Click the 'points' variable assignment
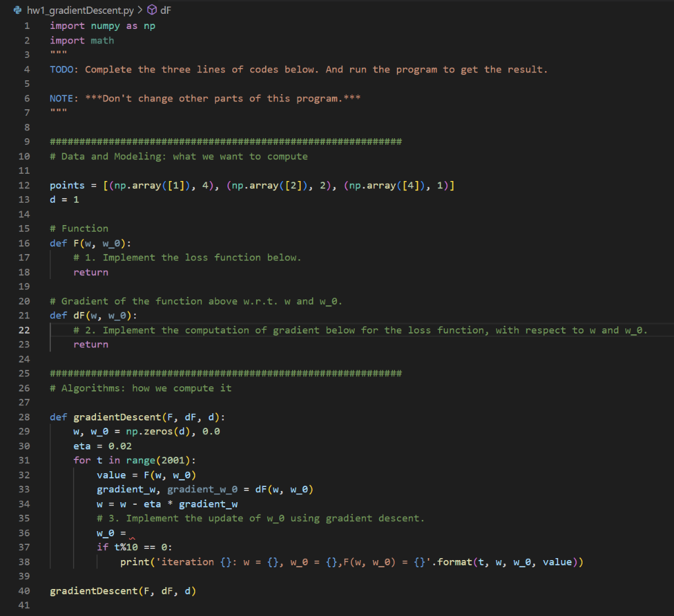This screenshot has height=616, width=674. coord(252,186)
